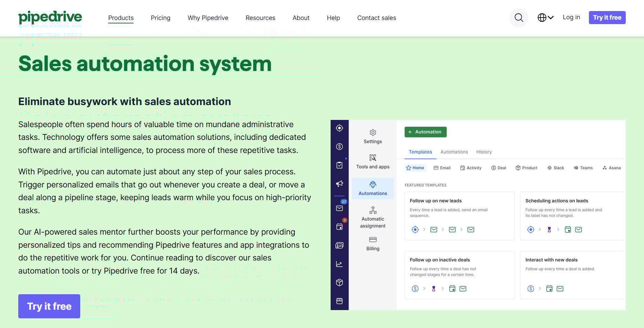Screen dimensions: 644x328
Task: Open the Follow up on inactive deals template
Action: 460,275
